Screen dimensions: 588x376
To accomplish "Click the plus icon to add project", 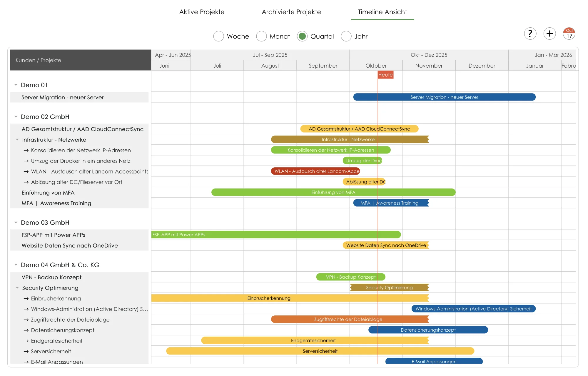I will [x=549, y=34].
